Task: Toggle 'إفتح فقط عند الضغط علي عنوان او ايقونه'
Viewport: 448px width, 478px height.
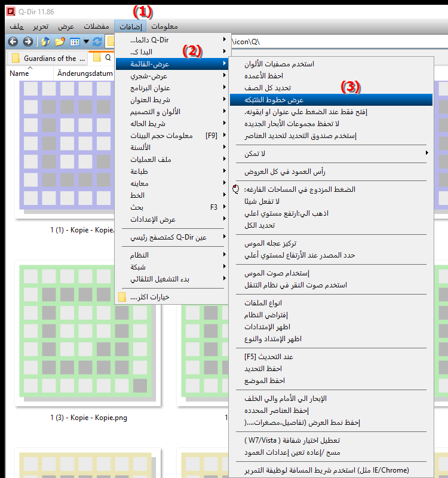Action: pos(332,112)
